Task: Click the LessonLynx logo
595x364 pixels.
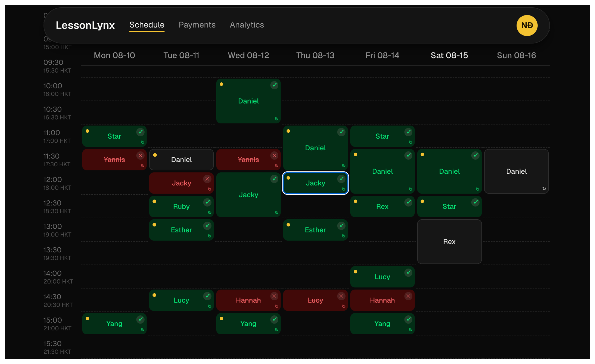Action: click(85, 25)
